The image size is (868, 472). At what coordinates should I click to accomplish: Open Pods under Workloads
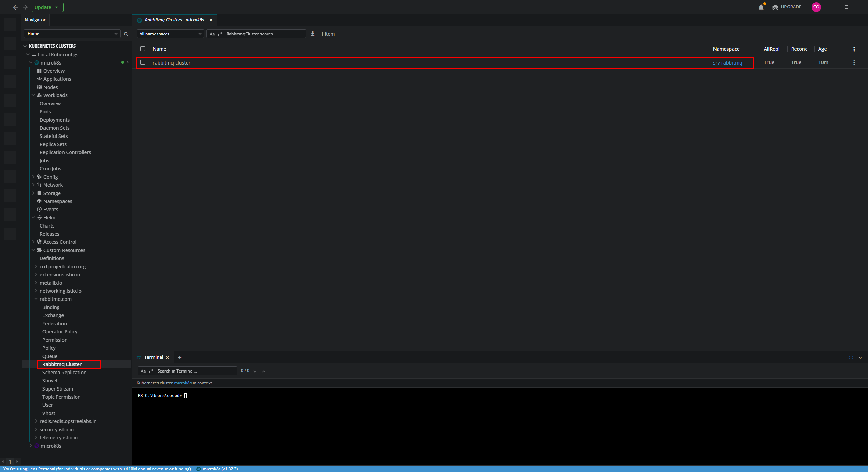[45, 111]
